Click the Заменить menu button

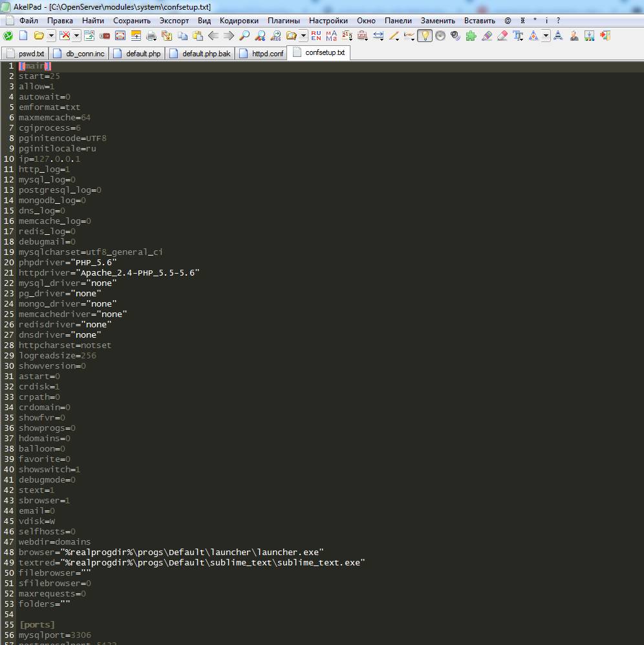[438, 21]
